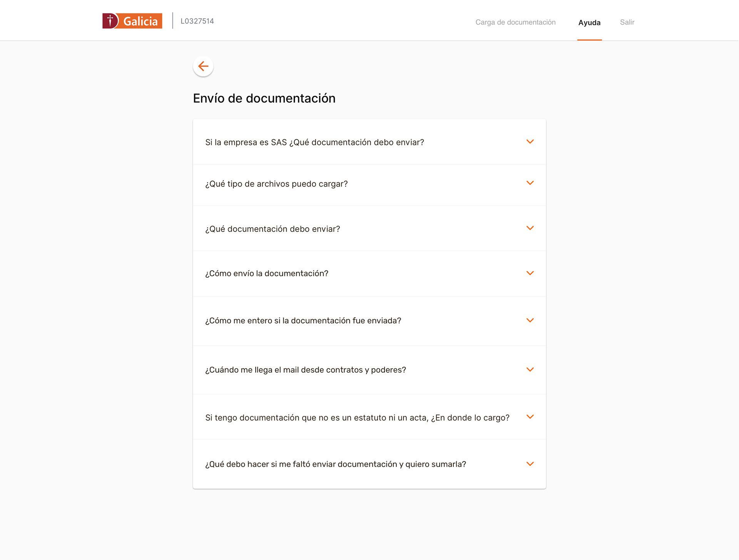Expand chevron for SAS company documentation question
The image size is (739, 560).
[530, 142]
